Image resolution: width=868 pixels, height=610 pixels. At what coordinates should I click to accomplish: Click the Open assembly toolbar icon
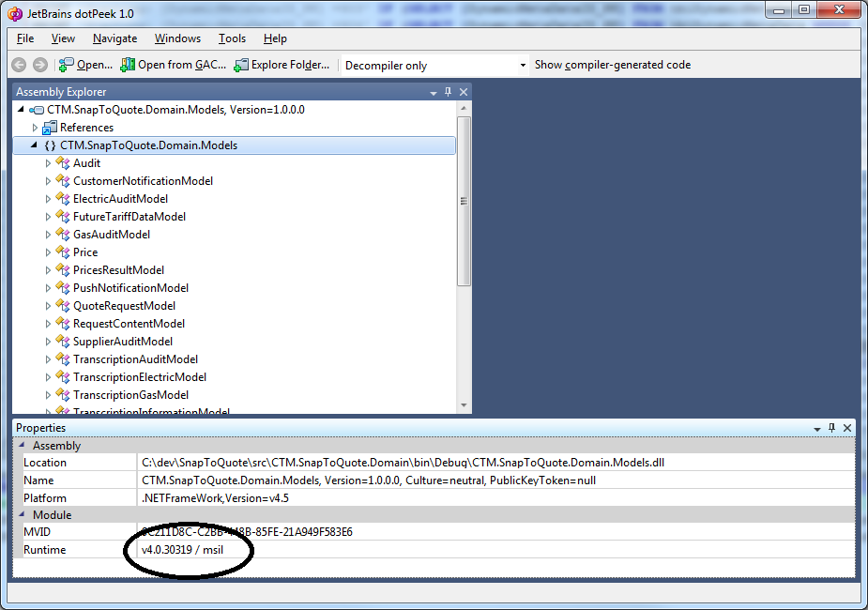tap(66, 65)
